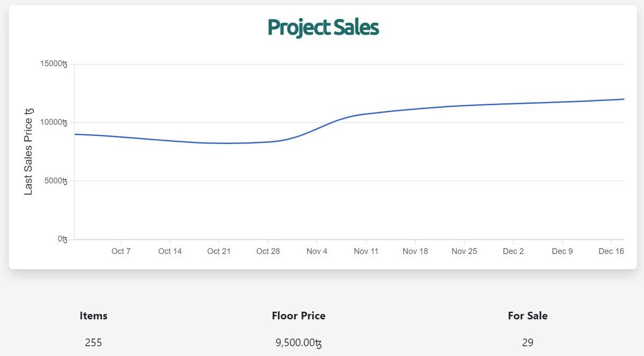The width and height of the screenshot is (644, 356).
Task: Click the Nov 4 date label
Action: pos(317,251)
